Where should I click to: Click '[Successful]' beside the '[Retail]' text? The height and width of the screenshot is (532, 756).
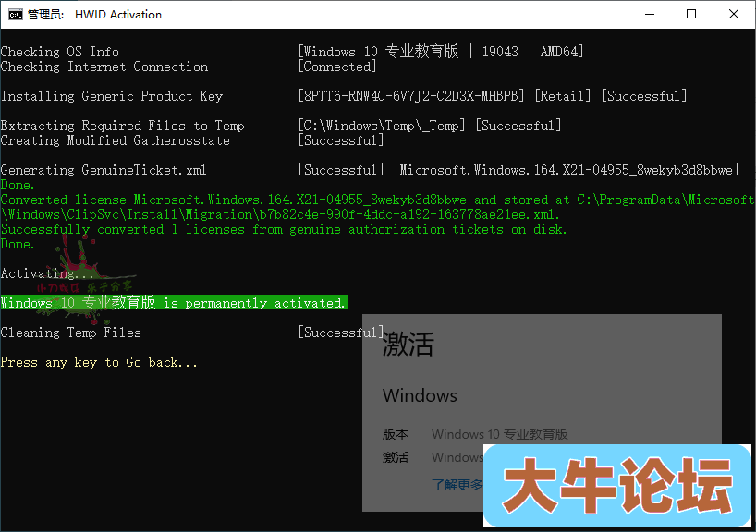coord(643,96)
